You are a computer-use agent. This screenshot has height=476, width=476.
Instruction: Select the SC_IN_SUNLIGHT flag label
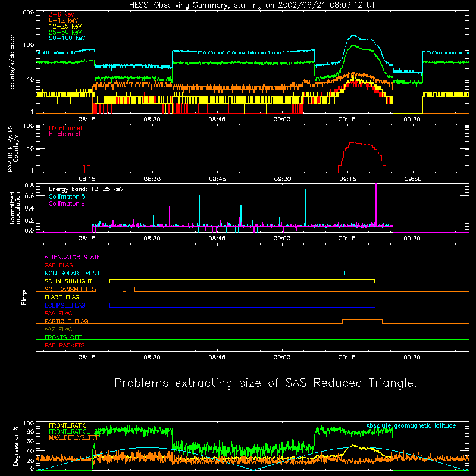point(68,281)
